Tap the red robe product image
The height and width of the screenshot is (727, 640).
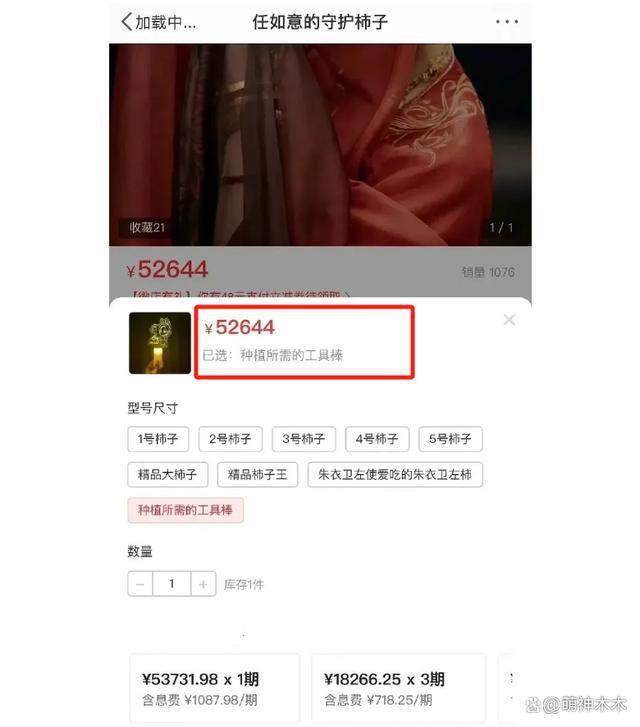(320, 145)
